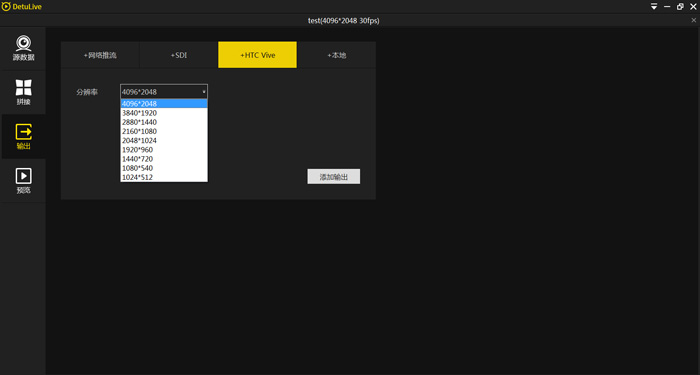Switch to the +SDI tab

tap(179, 55)
